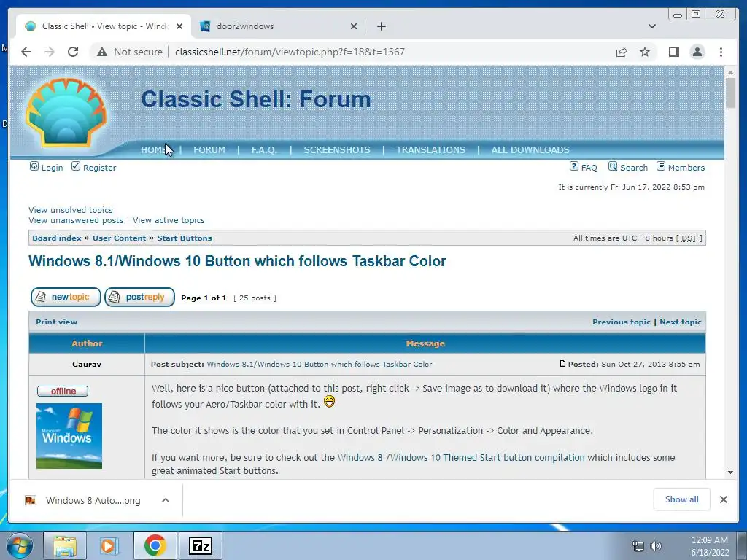Open HOME in the forum nav bar
This screenshot has width=747, height=560.
click(153, 150)
